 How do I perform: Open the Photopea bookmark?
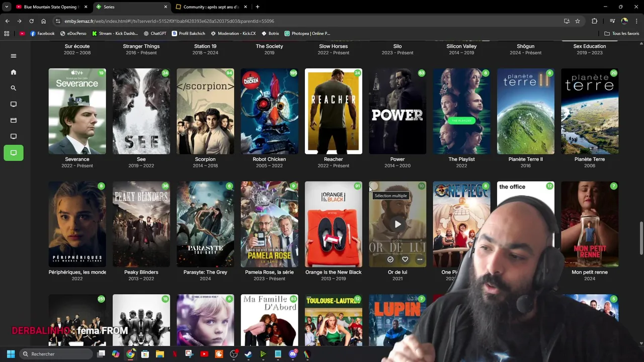coord(307,34)
